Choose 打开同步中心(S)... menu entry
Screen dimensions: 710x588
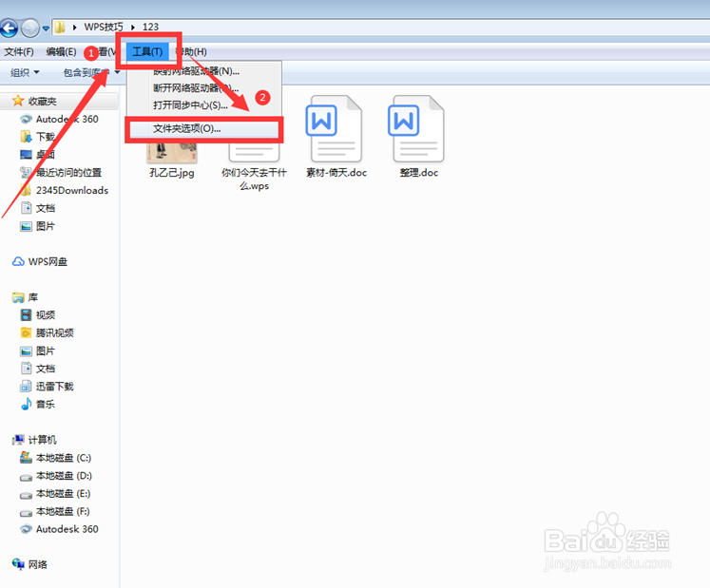203,105
